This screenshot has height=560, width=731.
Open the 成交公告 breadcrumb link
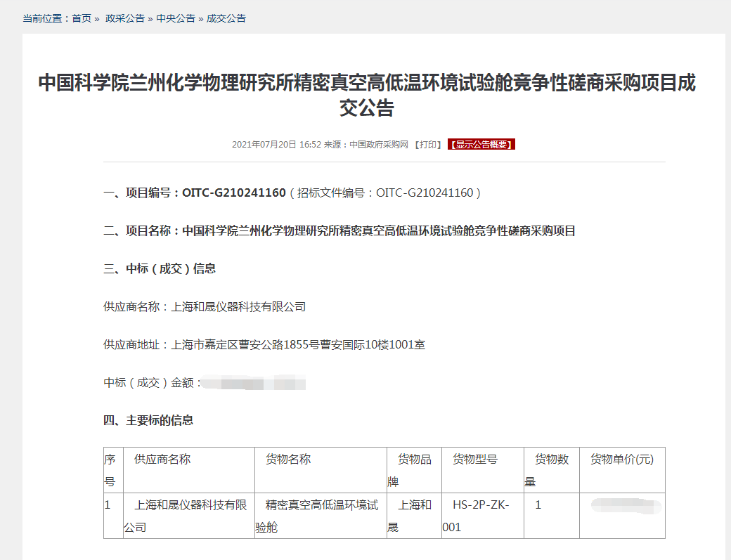click(226, 19)
